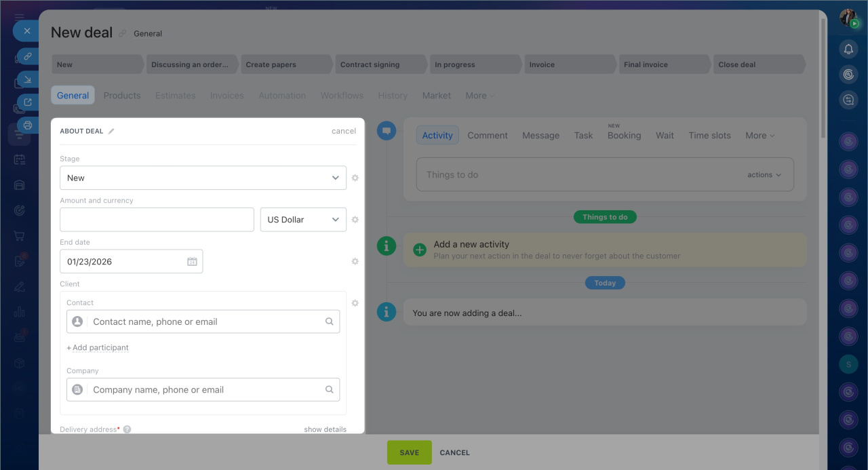Image resolution: width=868 pixels, height=470 pixels.
Task: Switch to the Products tab
Action: tap(122, 96)
